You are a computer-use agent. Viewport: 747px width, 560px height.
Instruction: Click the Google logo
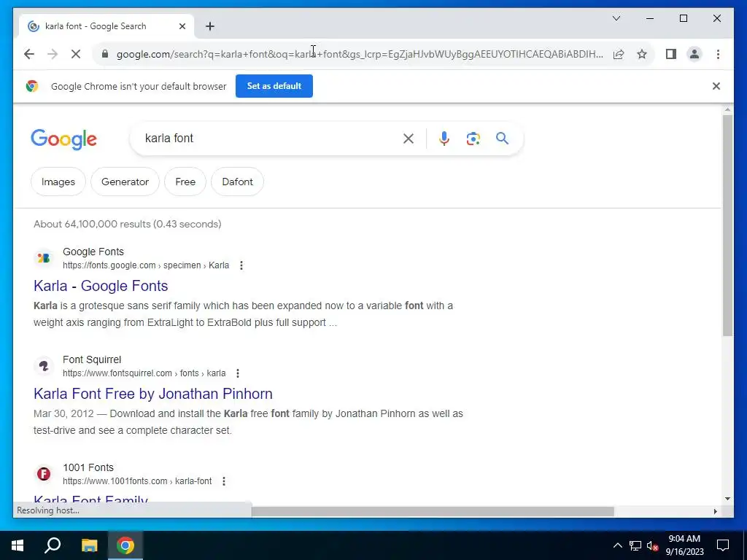click(x=64, y=139)
